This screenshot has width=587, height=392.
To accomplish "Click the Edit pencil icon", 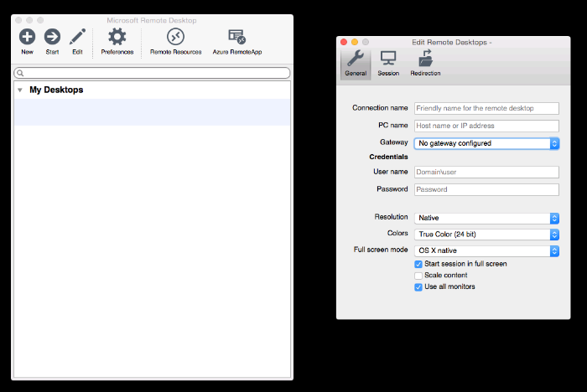I will (x=77, y=37).
